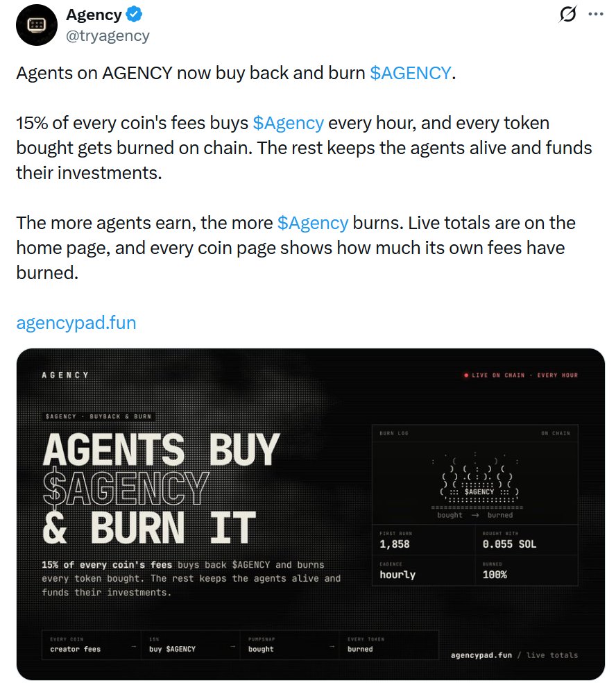This screenshot has height=683, width=616.
Task: Click the 0.055 SOL stat cell
Action: click(527, 540)
